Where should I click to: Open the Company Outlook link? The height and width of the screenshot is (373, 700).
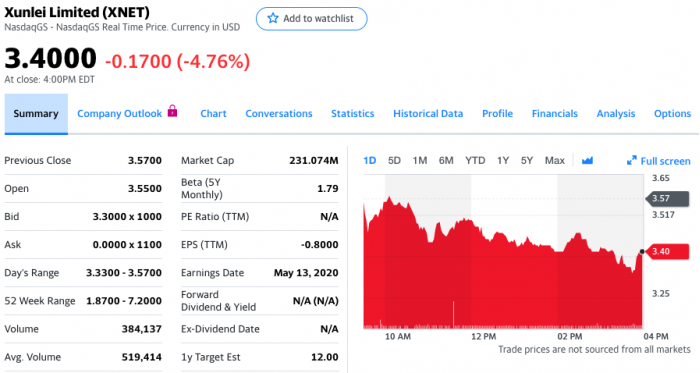120,114
